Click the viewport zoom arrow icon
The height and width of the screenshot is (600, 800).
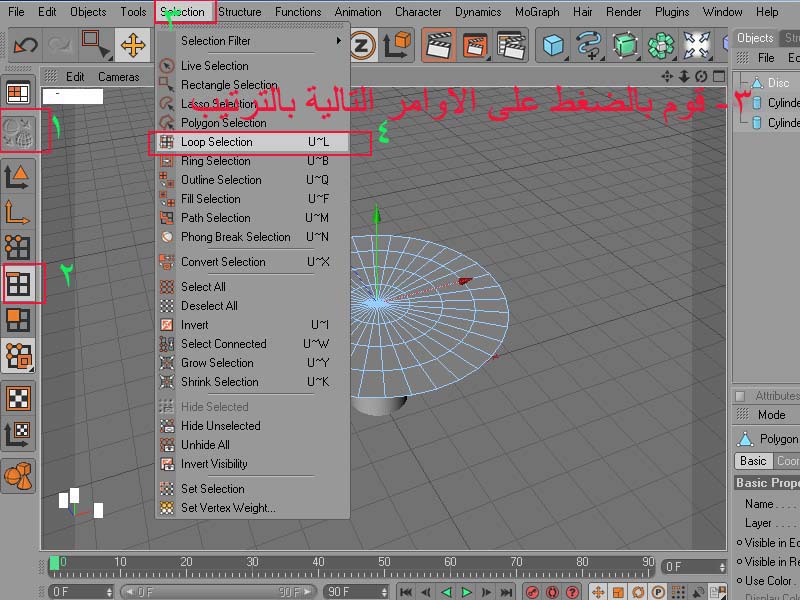click(x=684, y=77)
